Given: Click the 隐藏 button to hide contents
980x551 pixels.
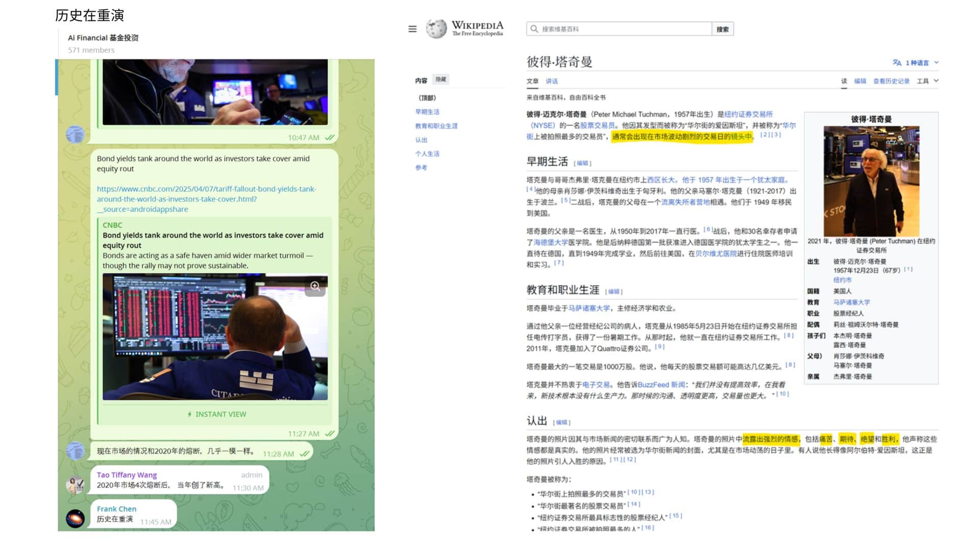Looking at the screenshot, I should click(x=440, y=80).
